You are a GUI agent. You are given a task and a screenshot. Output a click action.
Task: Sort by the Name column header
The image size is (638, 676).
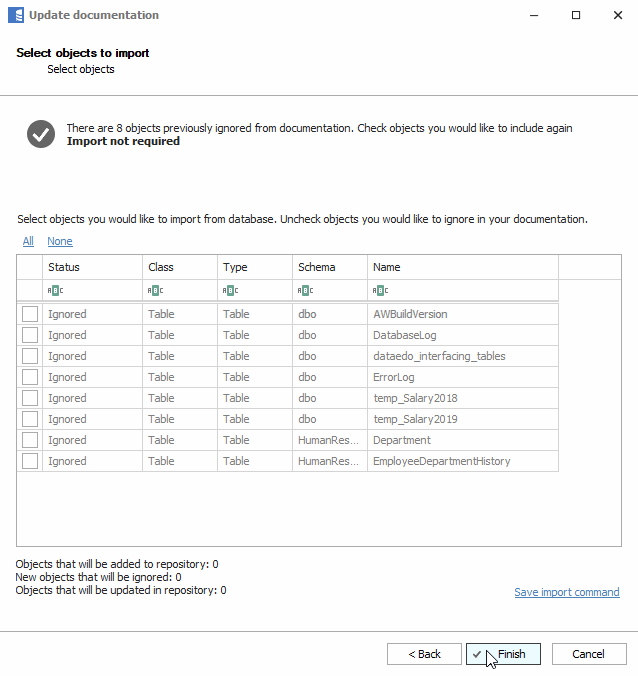(x=462, y=267)
